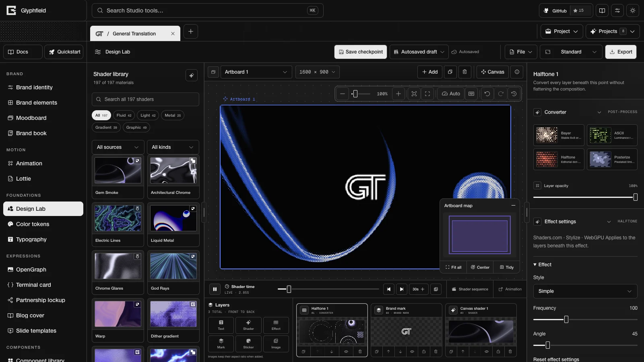The width and height of the screenshot is (644, 362).
Task: Click the Save checkpoint button
Action: pos(361,52)
